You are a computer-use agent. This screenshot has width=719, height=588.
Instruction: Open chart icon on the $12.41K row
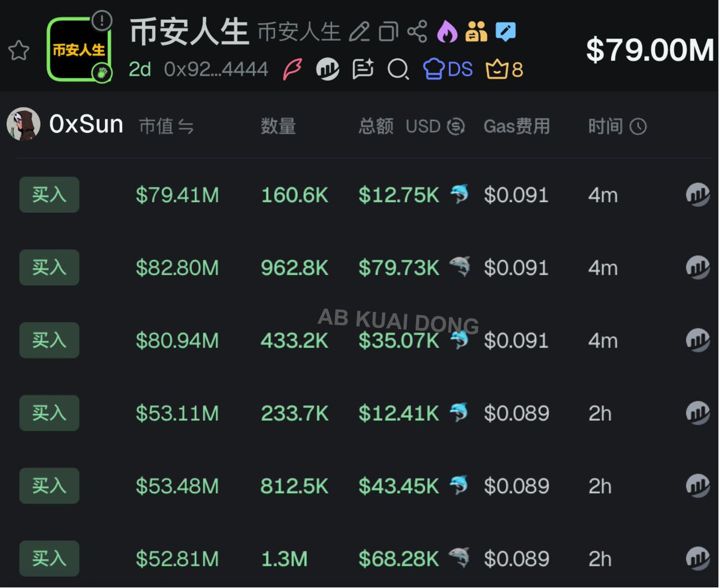click(698, 413)
